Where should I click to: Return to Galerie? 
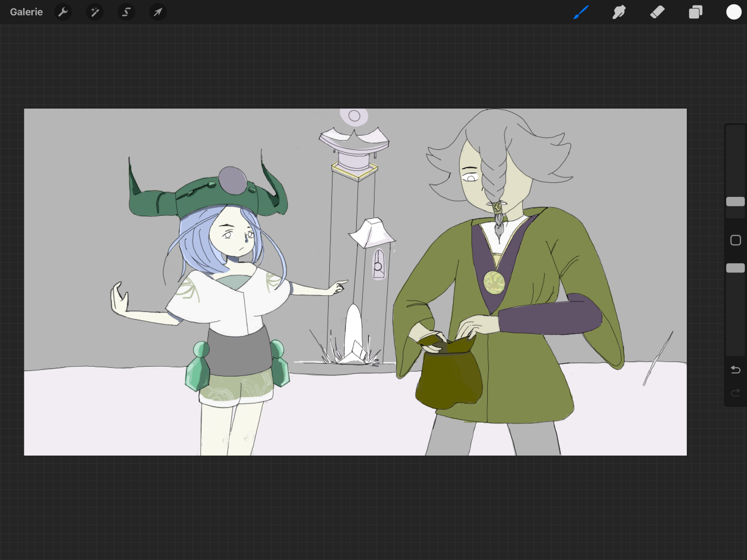(26, 12)
